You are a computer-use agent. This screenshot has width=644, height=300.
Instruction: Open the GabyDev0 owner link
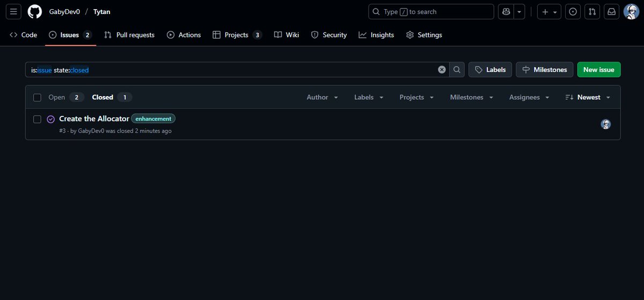[x=64, y=12]
